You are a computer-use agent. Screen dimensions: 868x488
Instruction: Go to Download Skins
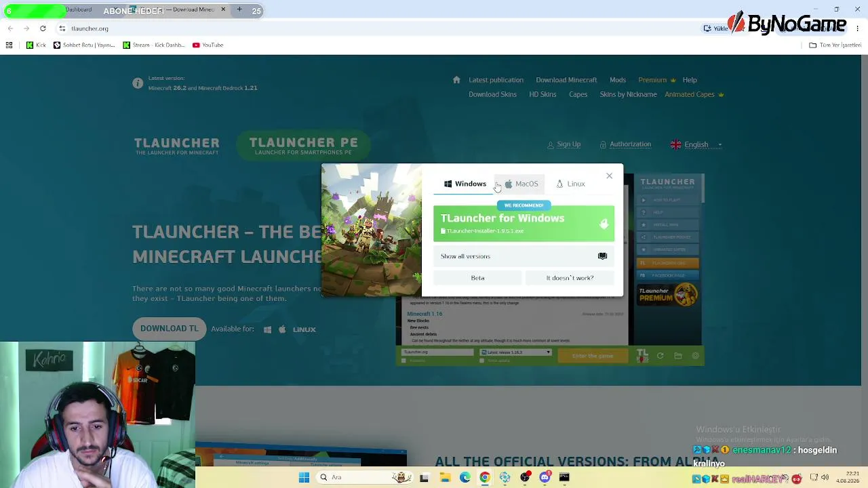[492, 94]
